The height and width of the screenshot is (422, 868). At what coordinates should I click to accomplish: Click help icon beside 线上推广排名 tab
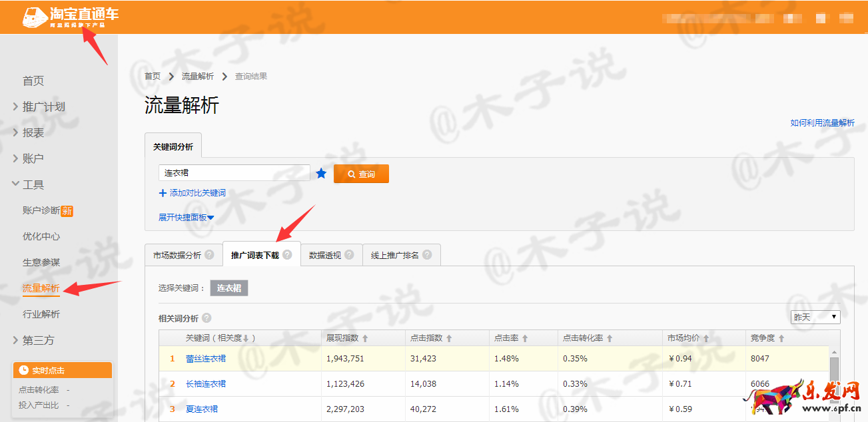click(x=427, y=255)
